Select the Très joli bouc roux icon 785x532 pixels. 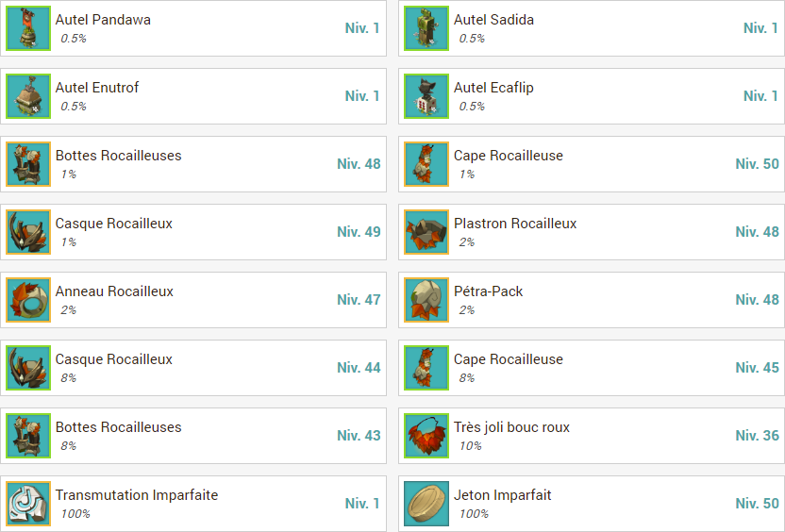pyautogui.click(x=426, y=436)
